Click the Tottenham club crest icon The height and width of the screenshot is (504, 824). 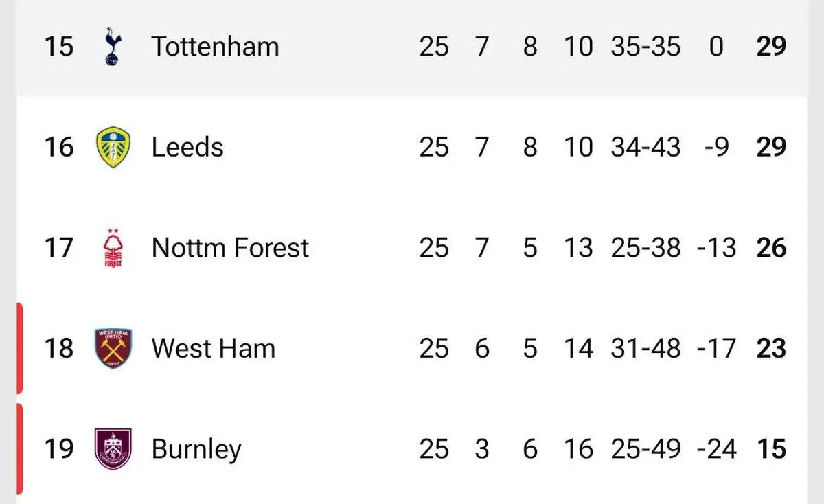(x=110, y=47)
